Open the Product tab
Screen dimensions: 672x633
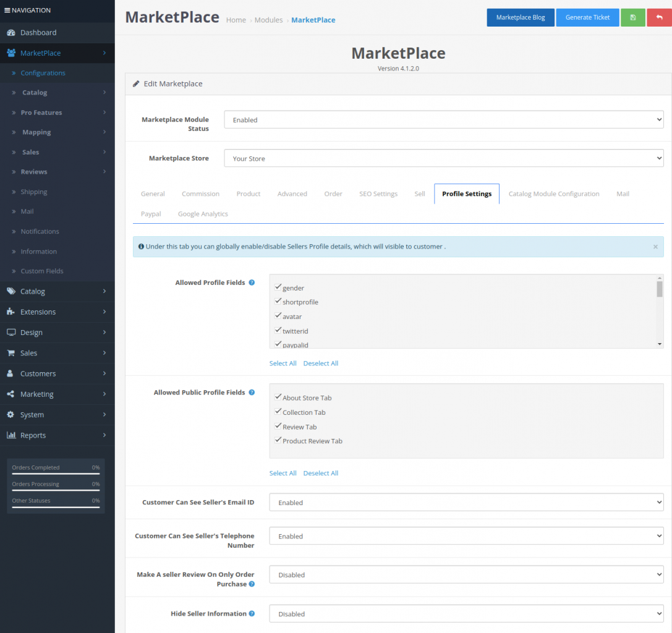tap(249, 193)
